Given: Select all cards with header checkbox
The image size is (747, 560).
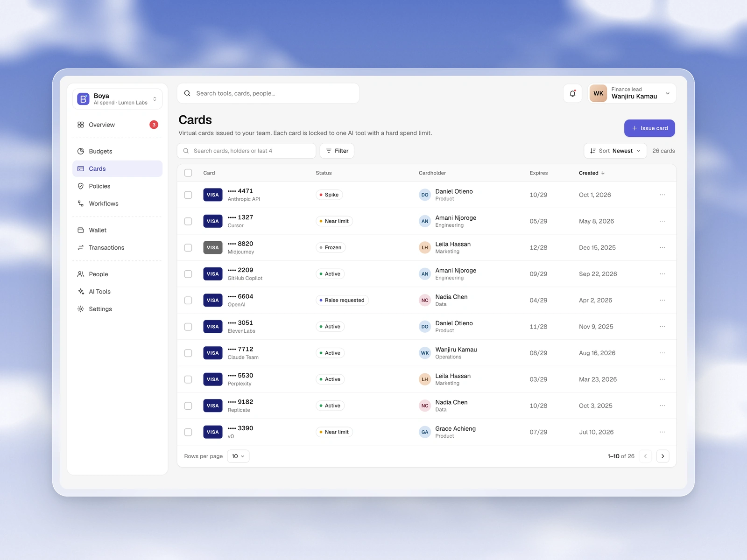Looking at the screenshot, I should (188, 173).
